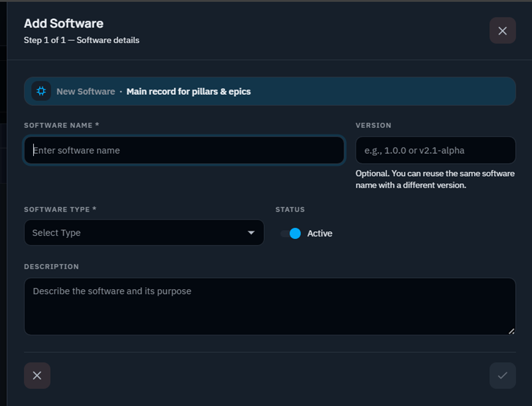The width and height of the screenshot is (532, 406).
Task: Click the 'SOFTWARE NAME *' field label
Action: 61,125
